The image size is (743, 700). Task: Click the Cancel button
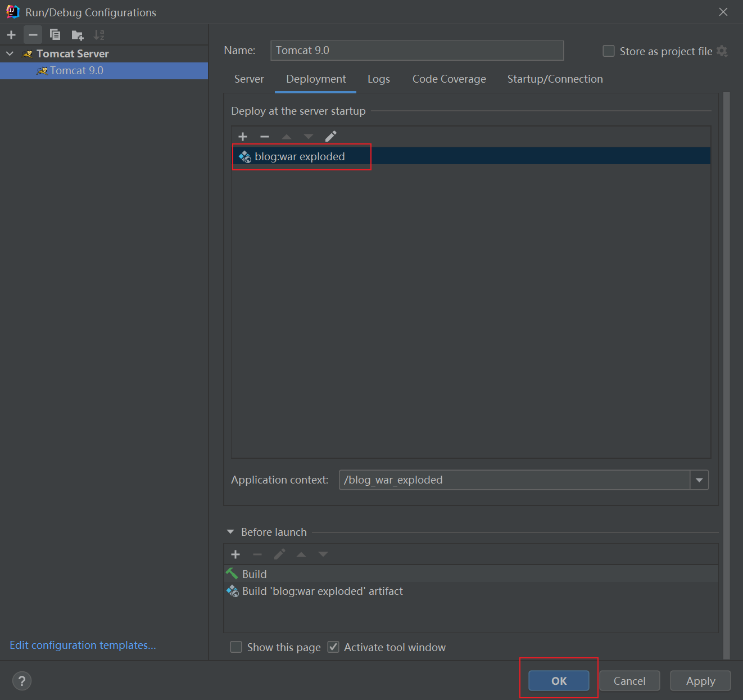[629, 681]
